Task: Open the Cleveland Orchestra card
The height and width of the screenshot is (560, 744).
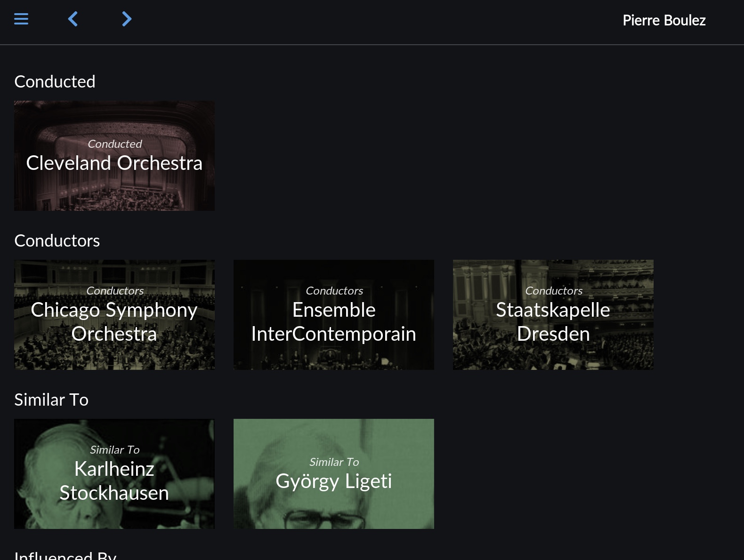Action: point(114,156)
